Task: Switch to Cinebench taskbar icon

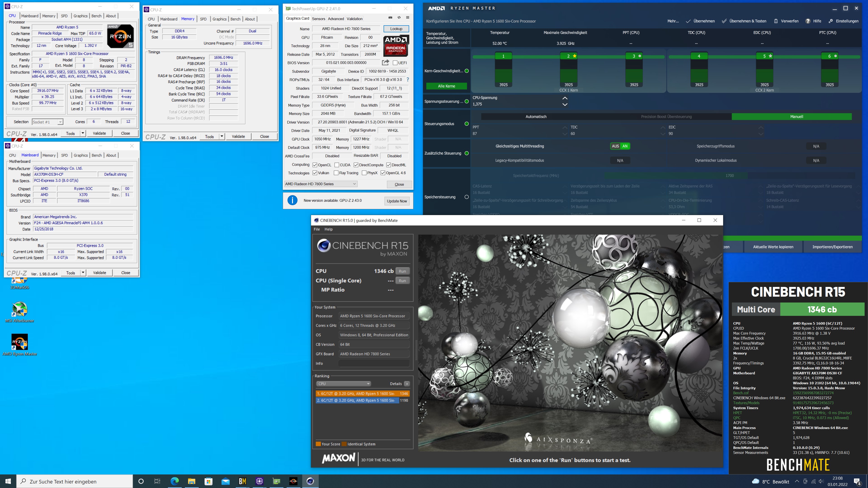Action: [310, 481]
